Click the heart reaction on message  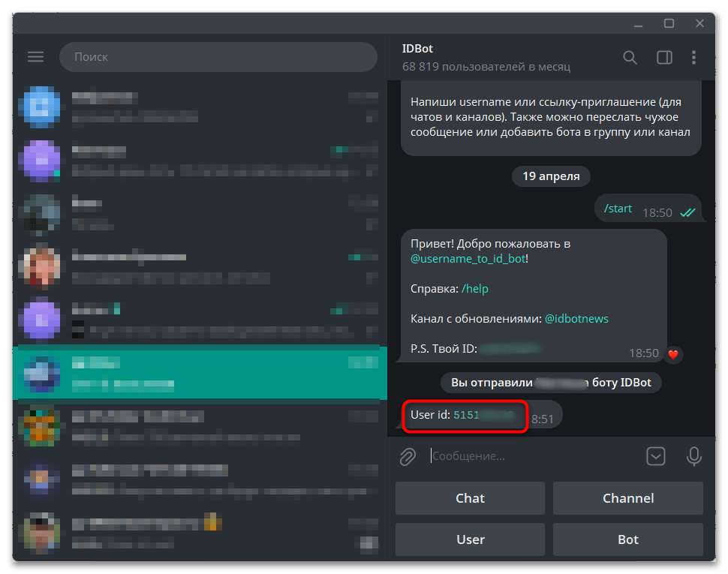673,354
